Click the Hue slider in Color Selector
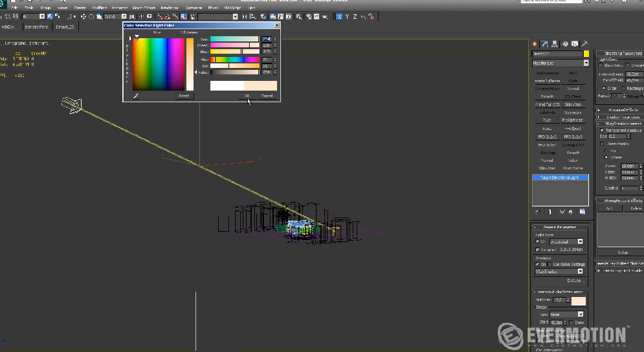The image size is (644, 352). (x=235, y=60)
